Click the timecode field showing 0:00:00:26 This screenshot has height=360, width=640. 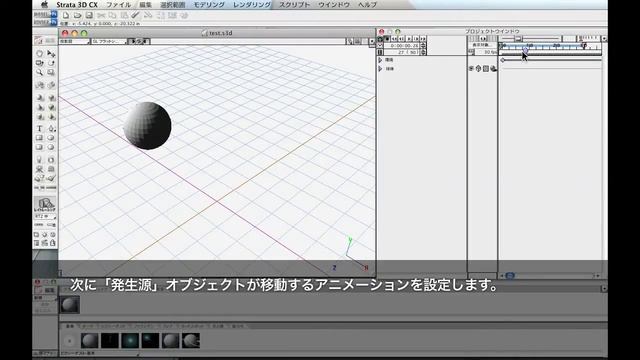point(402,46)
